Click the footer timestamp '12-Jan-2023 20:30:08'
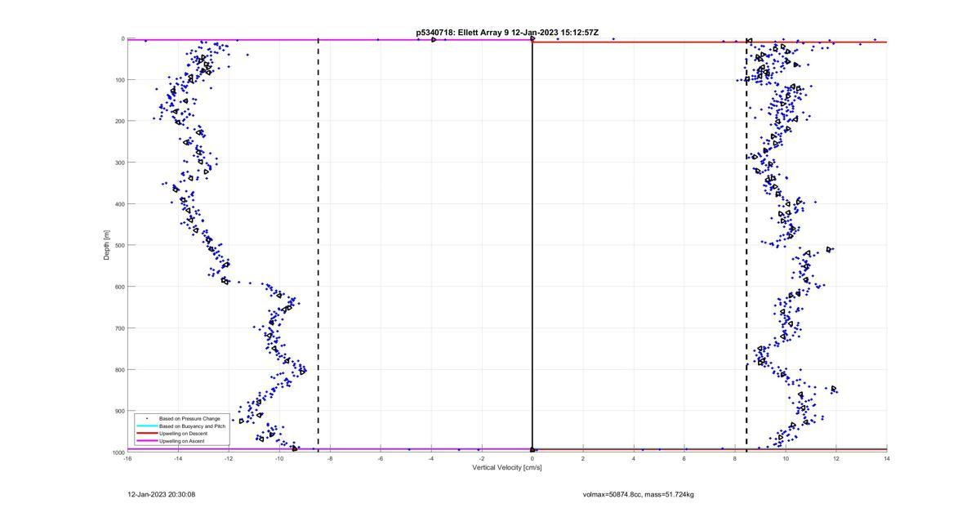Screen dimensions: 980x508 pyautogui.click(x=162, y=494)
